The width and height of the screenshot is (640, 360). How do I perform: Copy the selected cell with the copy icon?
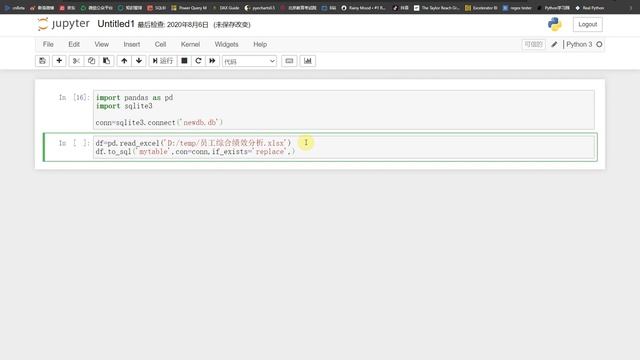91,61
